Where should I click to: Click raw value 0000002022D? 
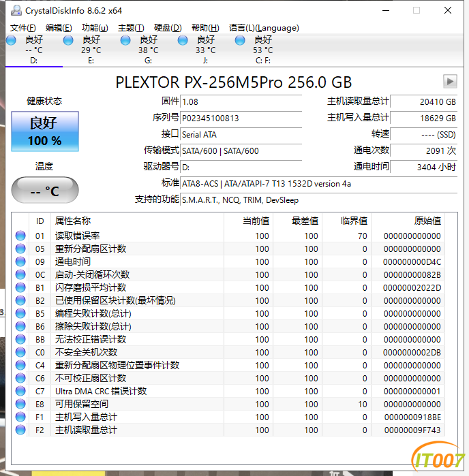pos(412,287)
